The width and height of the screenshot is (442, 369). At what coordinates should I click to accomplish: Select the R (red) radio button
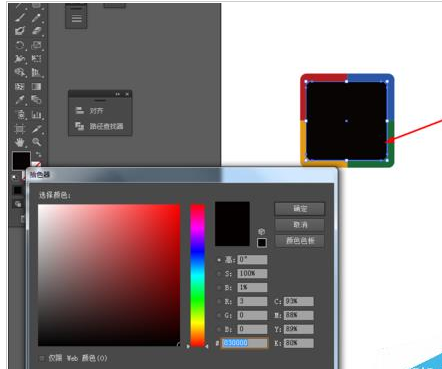click(219, 301)
